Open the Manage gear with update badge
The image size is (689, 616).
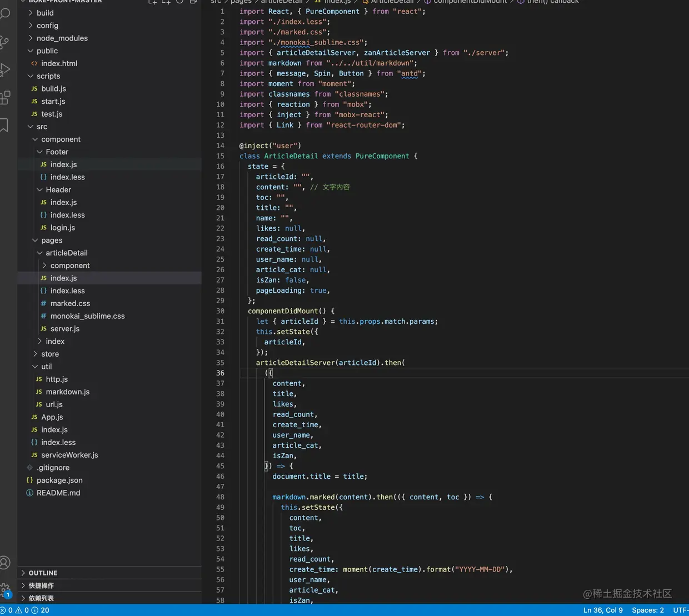tap(6, 590)
